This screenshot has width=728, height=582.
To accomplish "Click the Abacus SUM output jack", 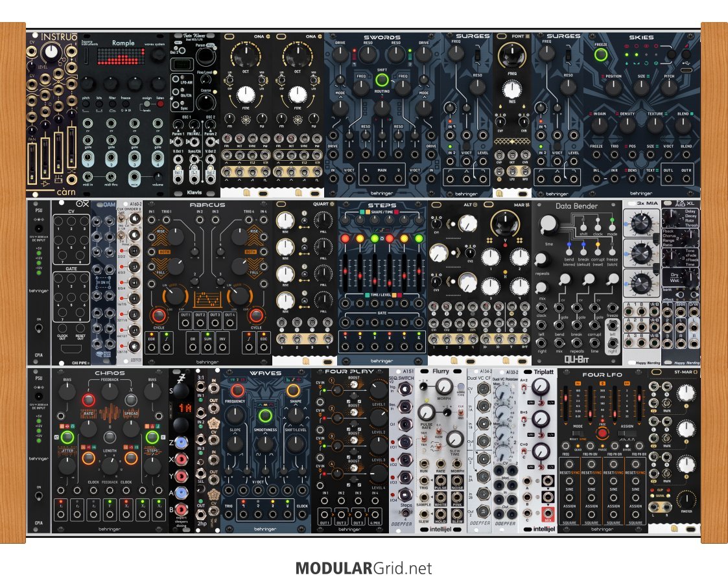I will pos(207,349).
